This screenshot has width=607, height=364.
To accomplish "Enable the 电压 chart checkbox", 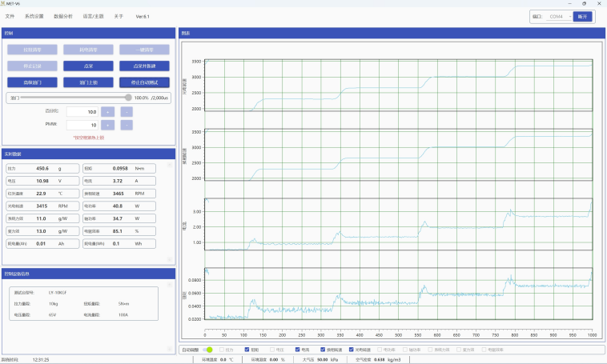I will coord(272,350).
